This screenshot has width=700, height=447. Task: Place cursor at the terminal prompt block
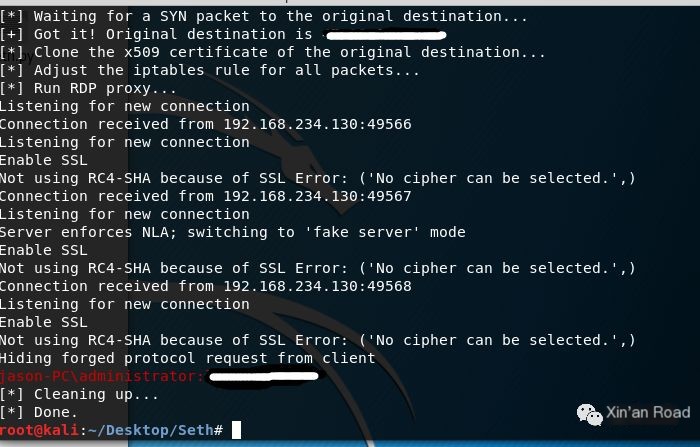236,430
